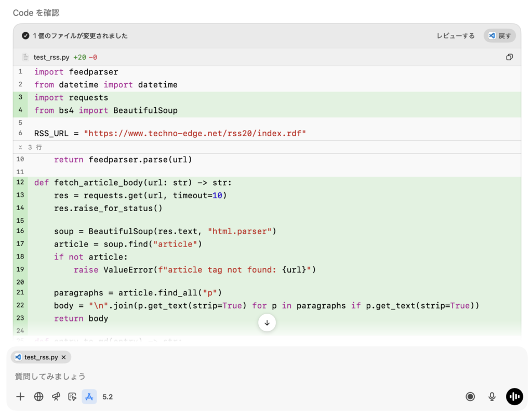
Task: Enable web search globe icon
Action: (38, 397)
